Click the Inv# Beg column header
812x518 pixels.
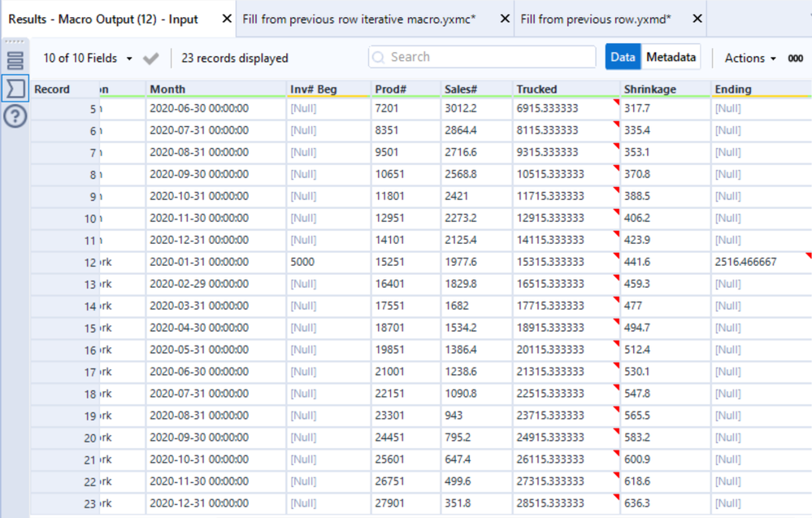click(328, 89)
